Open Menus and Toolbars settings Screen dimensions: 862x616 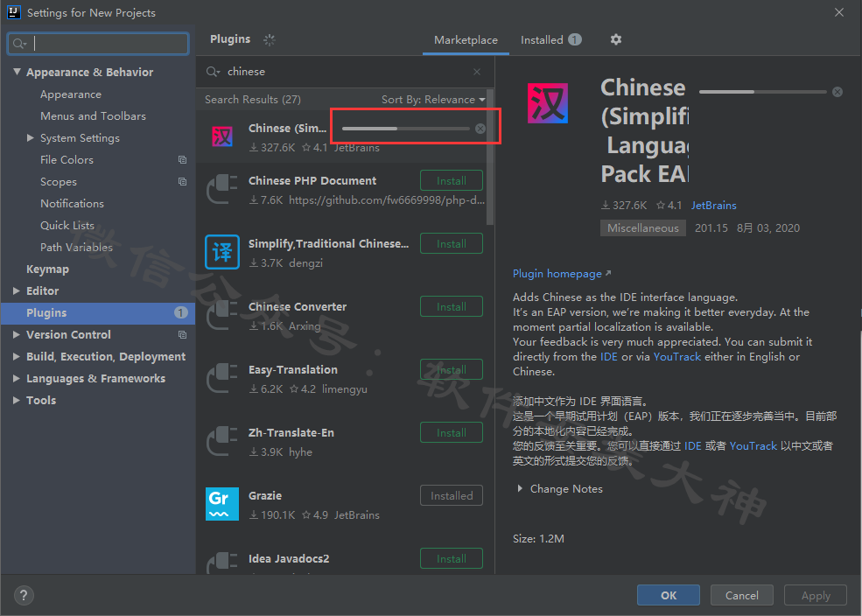click(93, 116)
